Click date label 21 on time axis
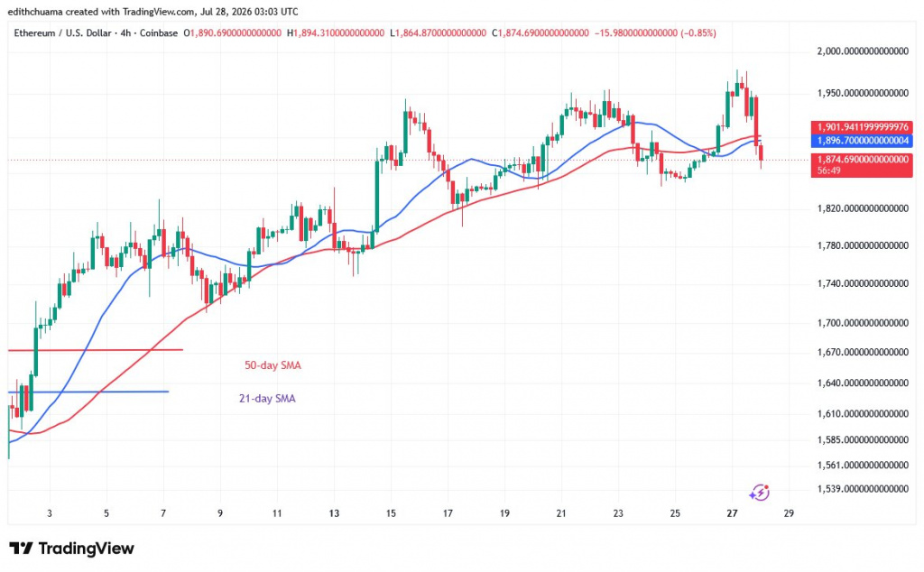Viewport: 924px width, 572px height. pyautogui.click(x=561, y=513)
